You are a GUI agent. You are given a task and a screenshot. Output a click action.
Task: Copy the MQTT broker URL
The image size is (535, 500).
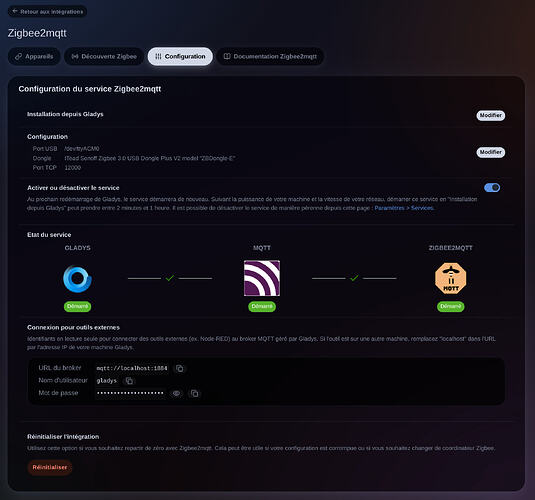coord(179,368)
